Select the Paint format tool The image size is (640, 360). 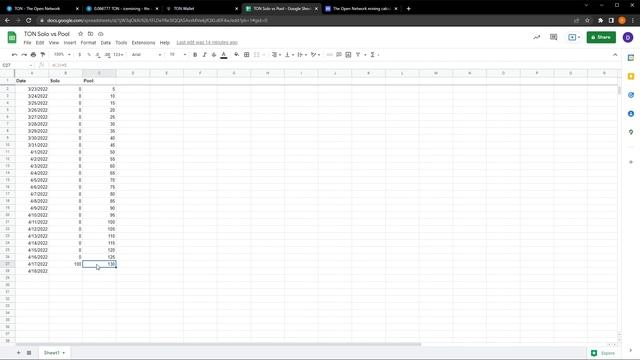(x=42, y=55)
